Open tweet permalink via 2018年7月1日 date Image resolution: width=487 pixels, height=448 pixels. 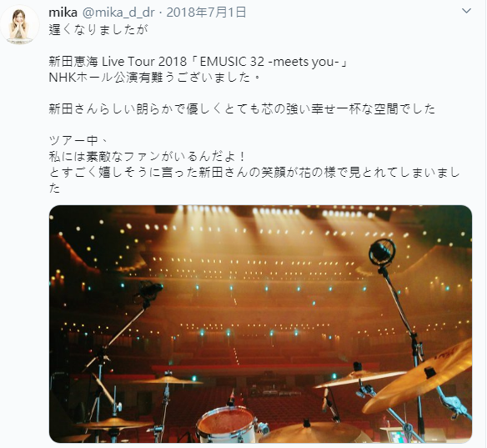pyautogui.click(x=207, y=13)
